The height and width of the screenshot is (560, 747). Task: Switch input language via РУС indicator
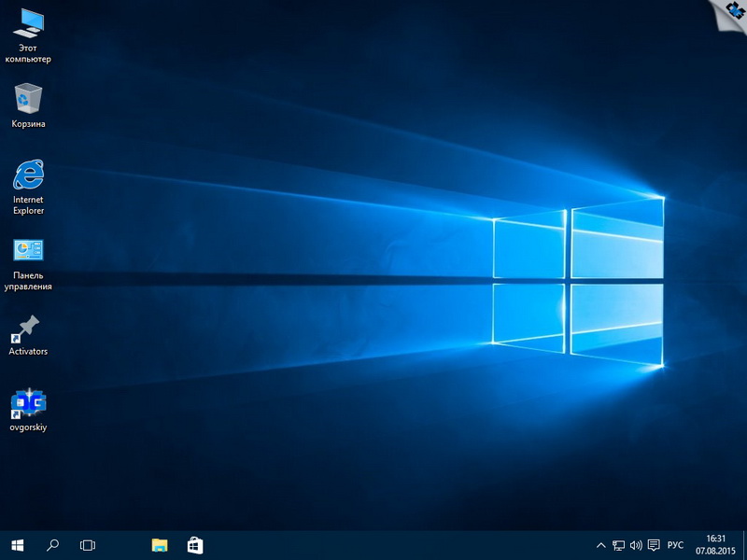[x=675, y=545]
